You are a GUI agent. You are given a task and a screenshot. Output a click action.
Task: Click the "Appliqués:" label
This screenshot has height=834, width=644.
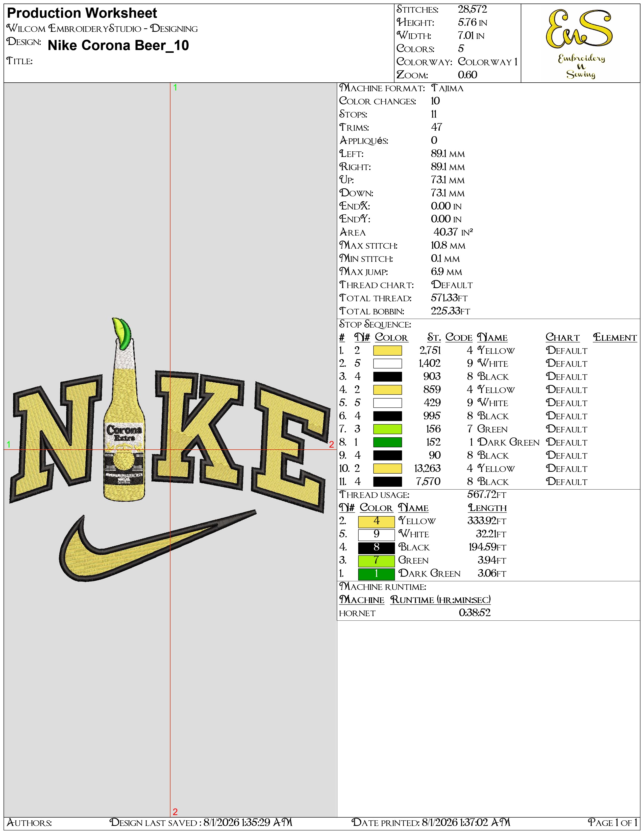364,141
